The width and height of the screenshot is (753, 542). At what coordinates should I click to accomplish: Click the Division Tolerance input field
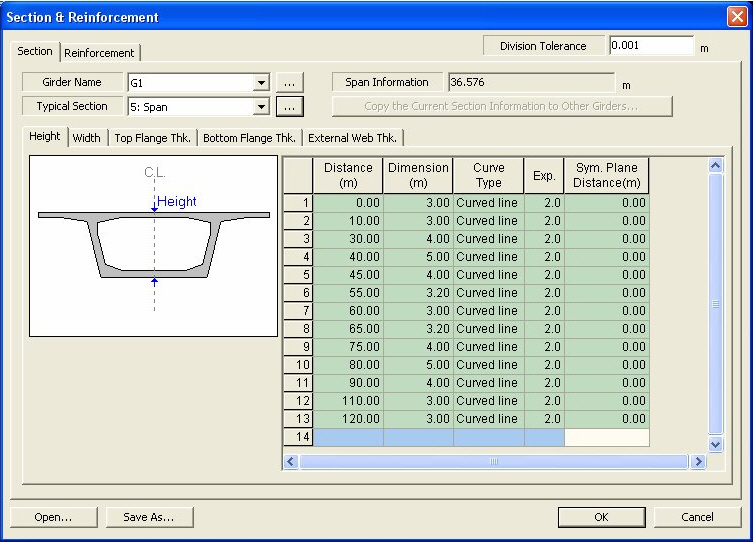click(650, 46)
